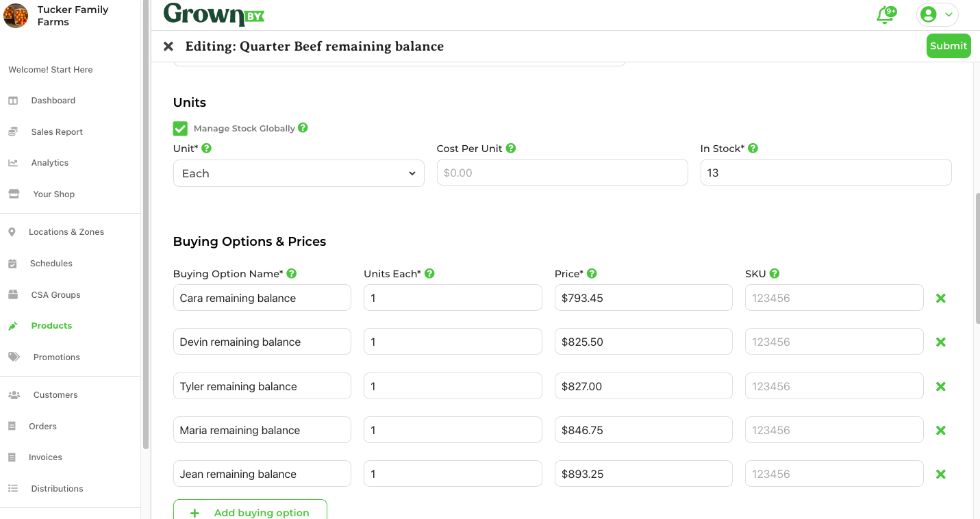This screenshot has height=519, width=980.
Task: Go to Dashboard in sidebar
Action: click(53, 100)
